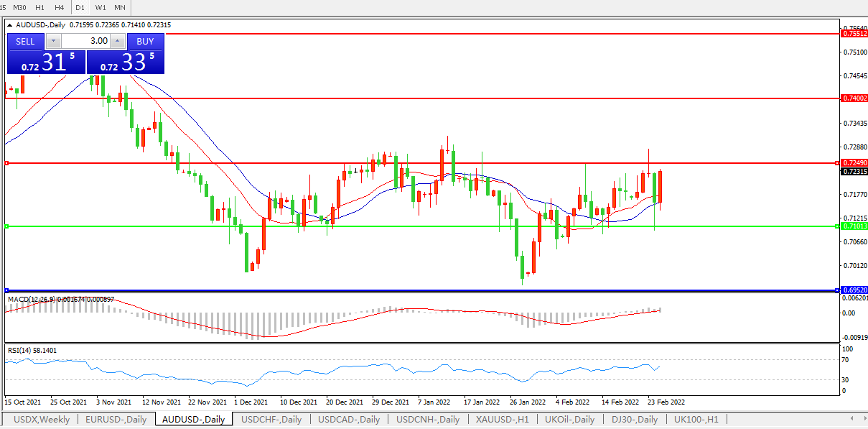Decrease lot volume with down arrow
The image size is (868, 429).
tap(52, 41)
